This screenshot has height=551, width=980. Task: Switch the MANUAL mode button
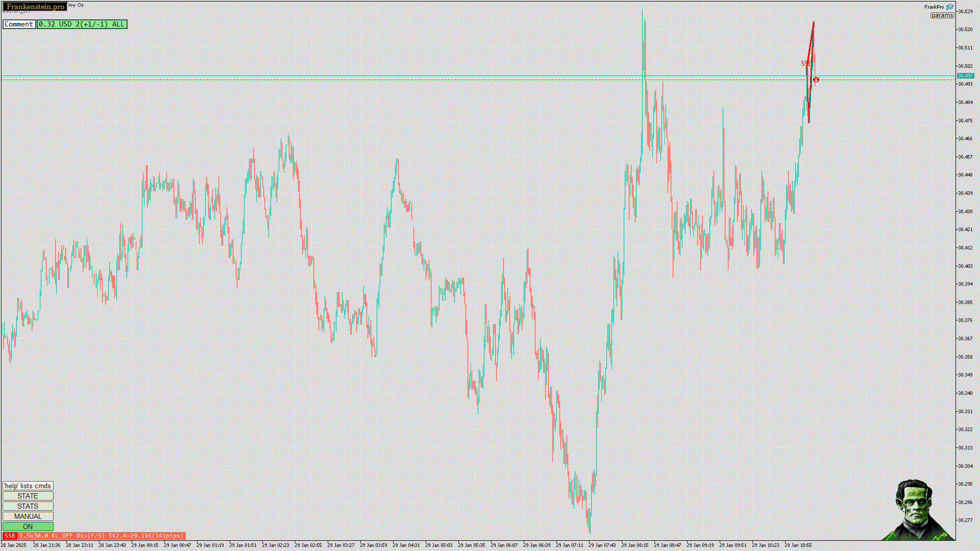pos(28,516)
